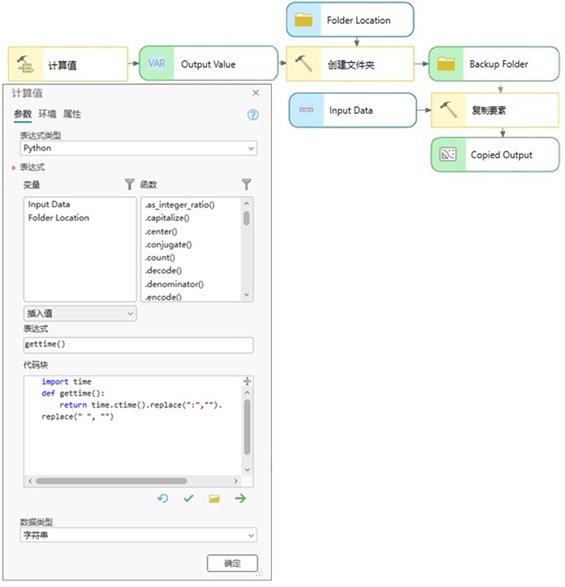Select Folder Location in variables list

(x=59, y=218)
